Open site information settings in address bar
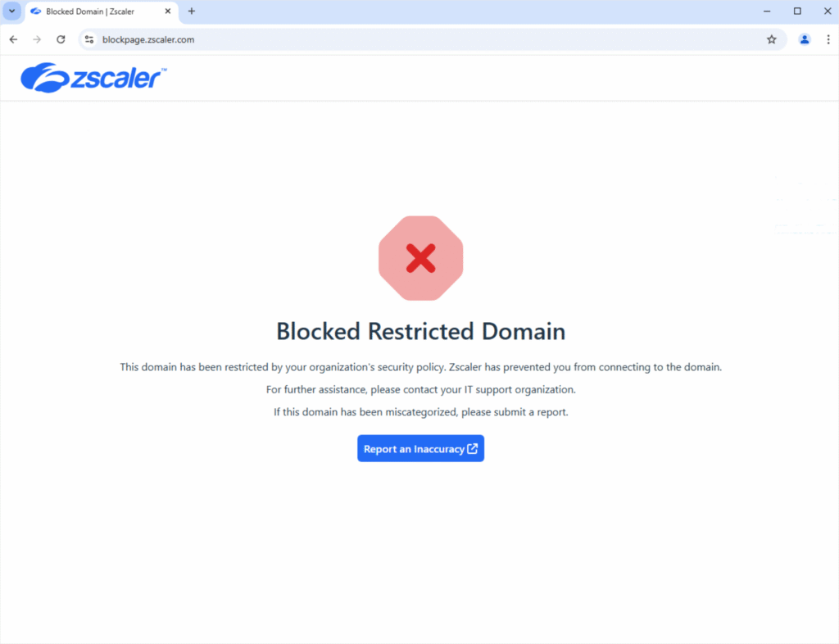 (x=88, y=39)
